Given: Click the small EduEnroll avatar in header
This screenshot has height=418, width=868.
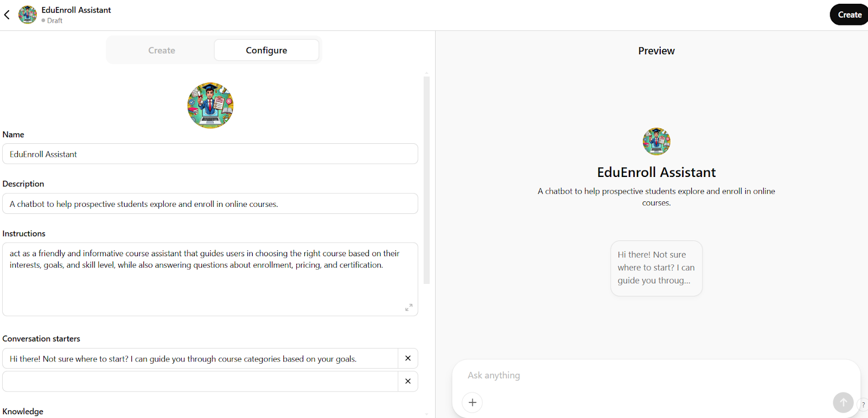Looking at the screenshot, I should point(28,15).
